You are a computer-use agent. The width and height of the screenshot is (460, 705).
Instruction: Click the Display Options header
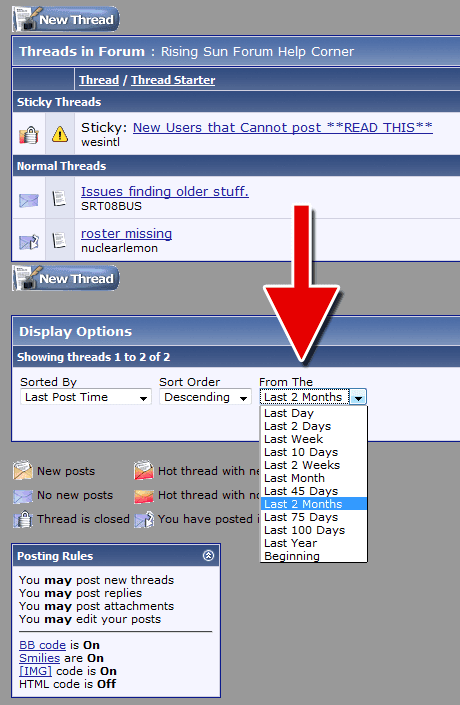(75, 332)
